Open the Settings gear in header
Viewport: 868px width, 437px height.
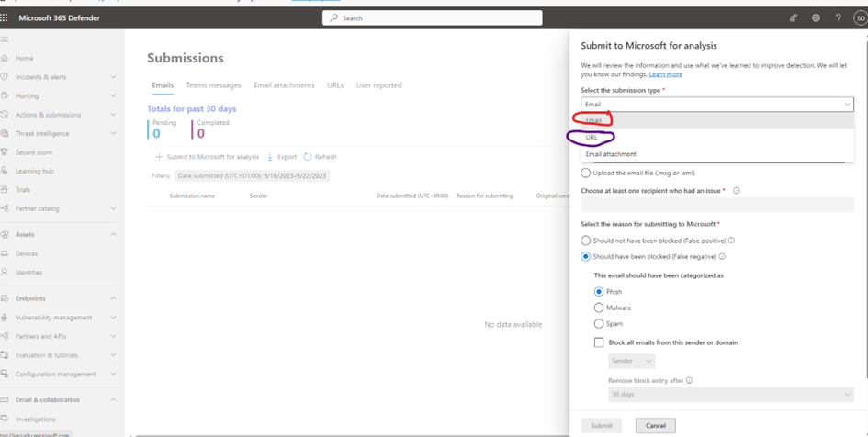pos(816,17)
